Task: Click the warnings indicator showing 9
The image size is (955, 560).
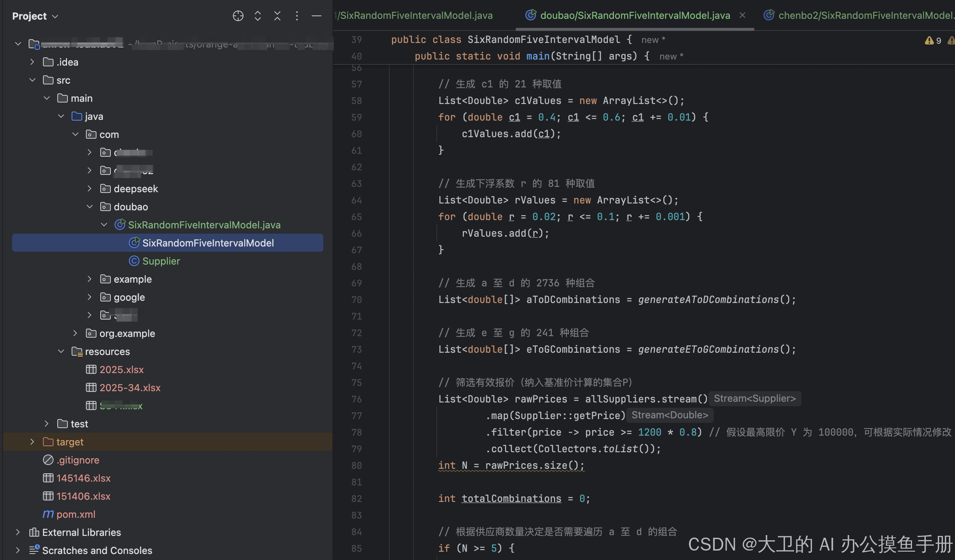Action: point(933,40)
